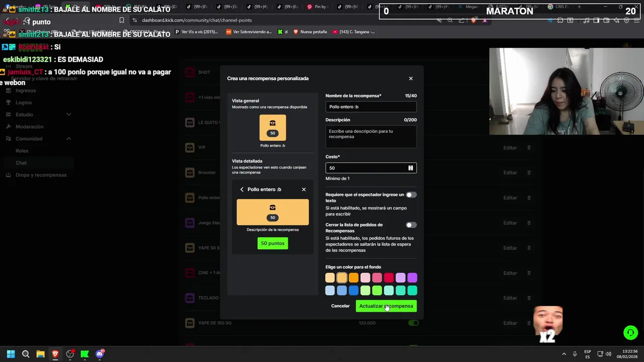Pick the red background color swatch
644x362 pixels.
tap(389, 278)
